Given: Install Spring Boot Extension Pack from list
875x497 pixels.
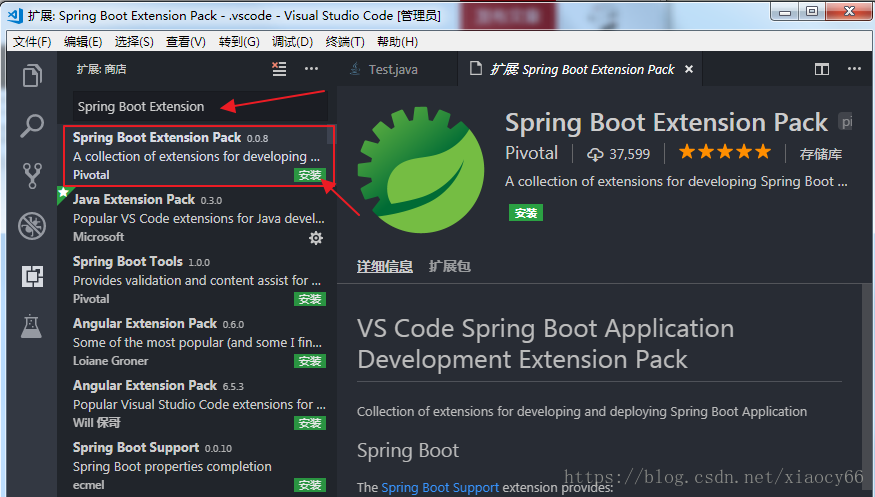Looking at the screenshot, I should click(x=309, y=175).
